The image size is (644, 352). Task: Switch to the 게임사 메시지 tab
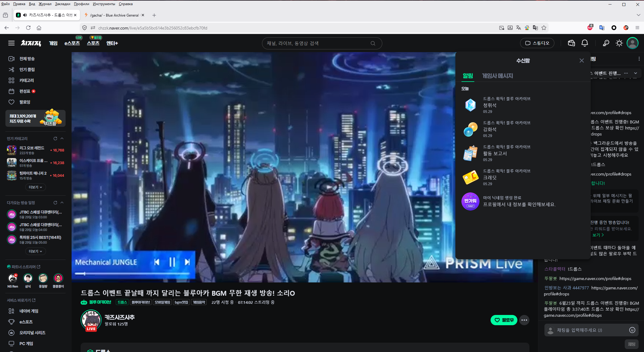[498, 76]
